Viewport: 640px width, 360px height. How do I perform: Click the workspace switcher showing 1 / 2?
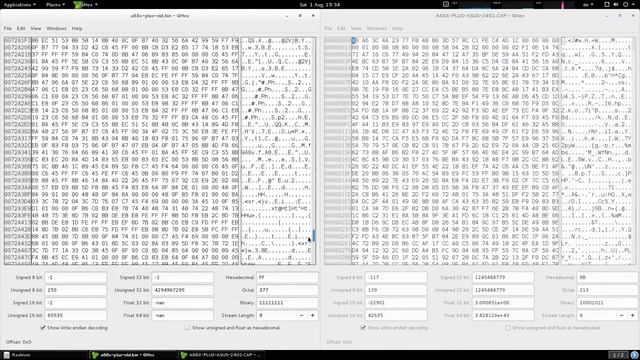618,355
